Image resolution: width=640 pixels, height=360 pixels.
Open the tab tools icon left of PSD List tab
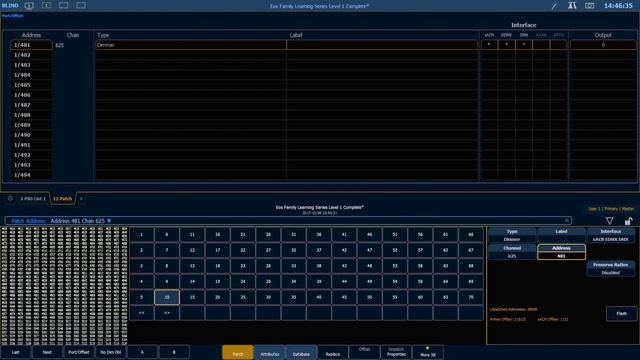10,199
